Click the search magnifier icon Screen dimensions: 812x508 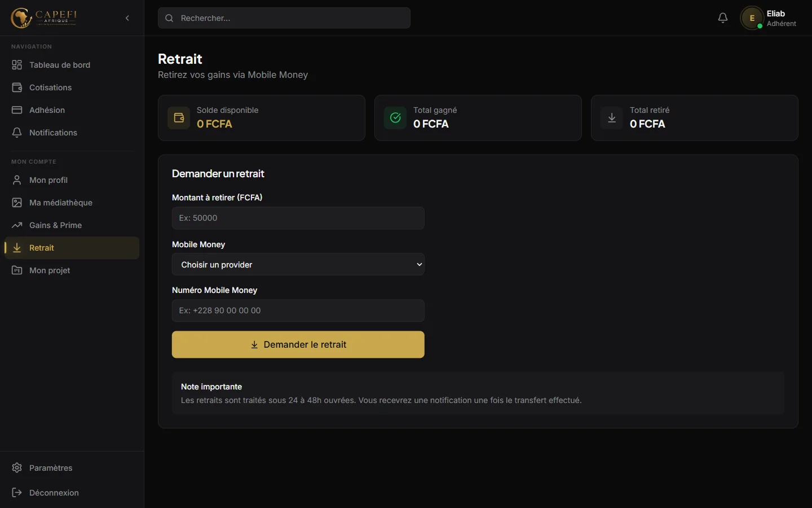169,18
